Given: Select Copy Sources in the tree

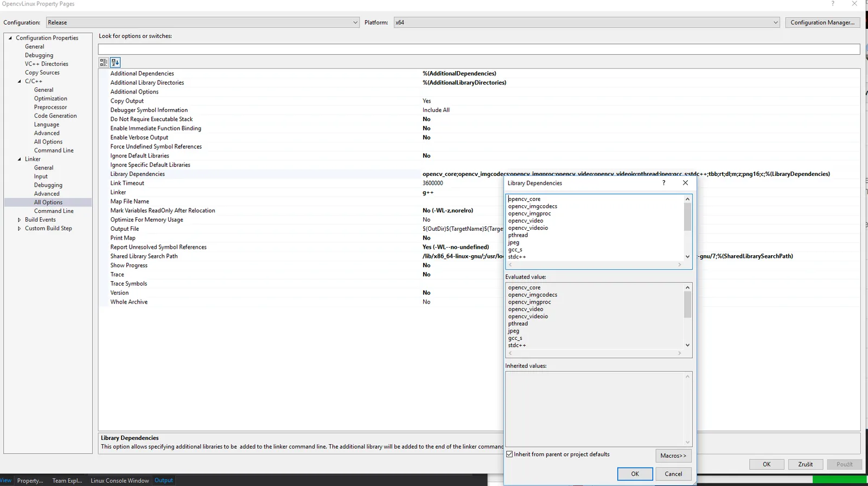Looking at the screenshot, I should point(42,73).
